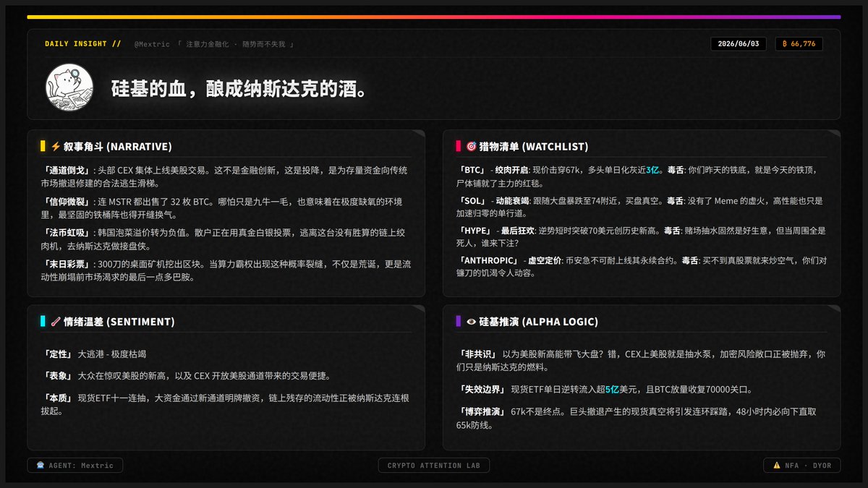Screen dimensions: 868x488
Task: Click the 「博弈推演」 alpha logic label
Action: 482,411
